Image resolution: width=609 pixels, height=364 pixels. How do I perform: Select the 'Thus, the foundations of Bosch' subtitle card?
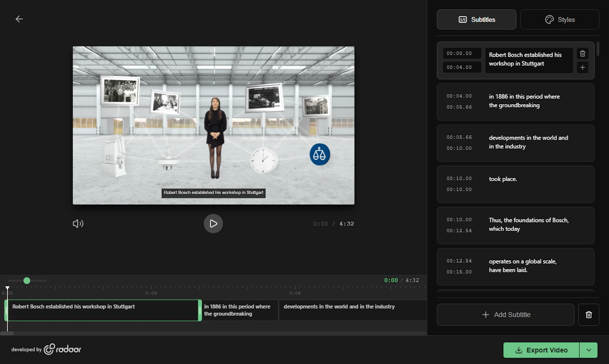(x=515, y=226)
